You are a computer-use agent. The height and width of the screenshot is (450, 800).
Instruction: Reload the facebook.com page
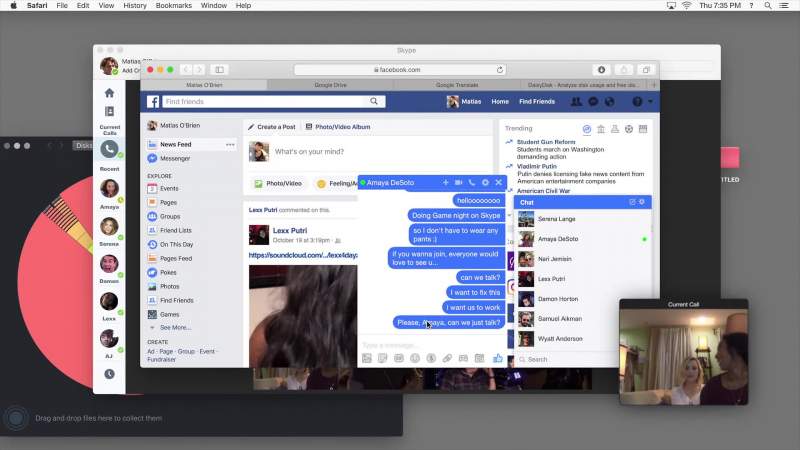pyautogui.click(x=500, y=69)
